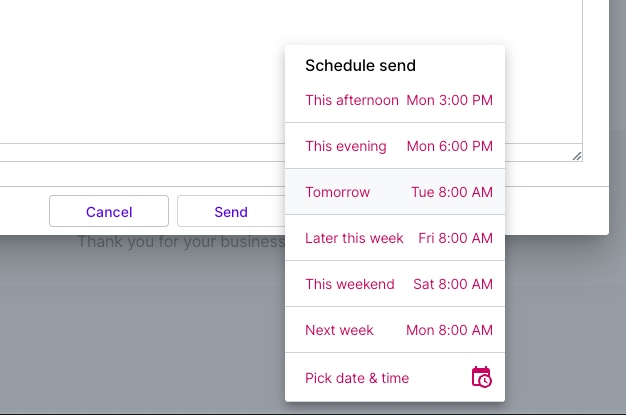Click the Send button

[x=231, y=211]
